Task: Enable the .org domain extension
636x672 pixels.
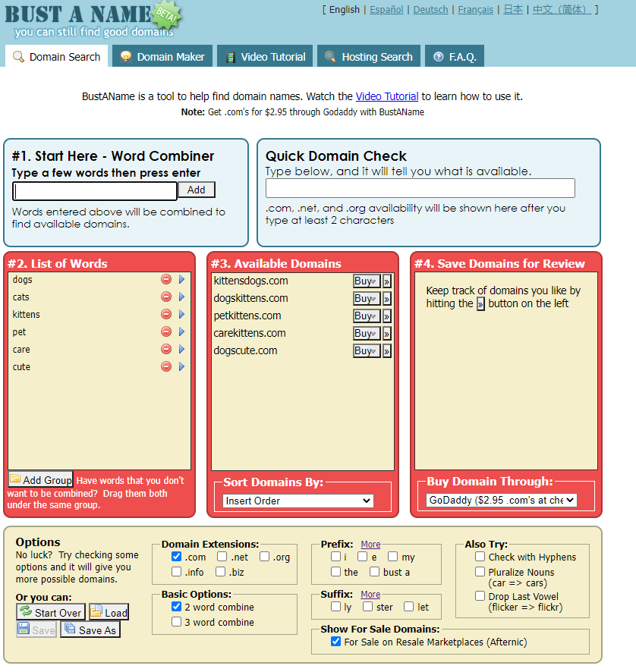Action: coord(264,556)
